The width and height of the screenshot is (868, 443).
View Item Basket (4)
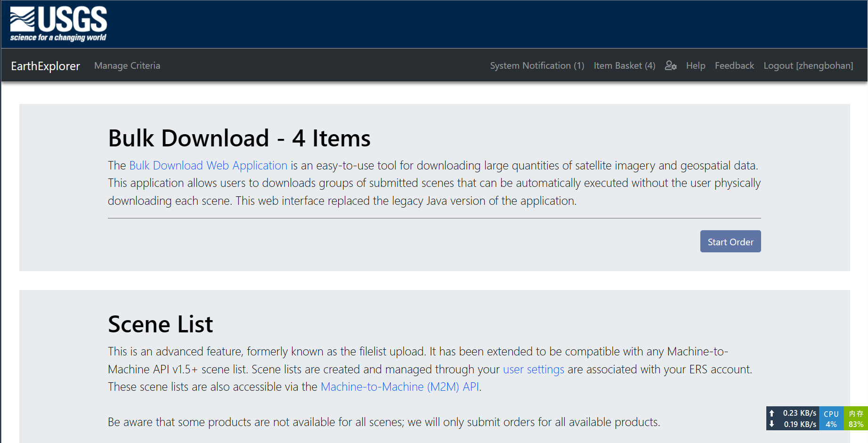[x=625, y=65]
